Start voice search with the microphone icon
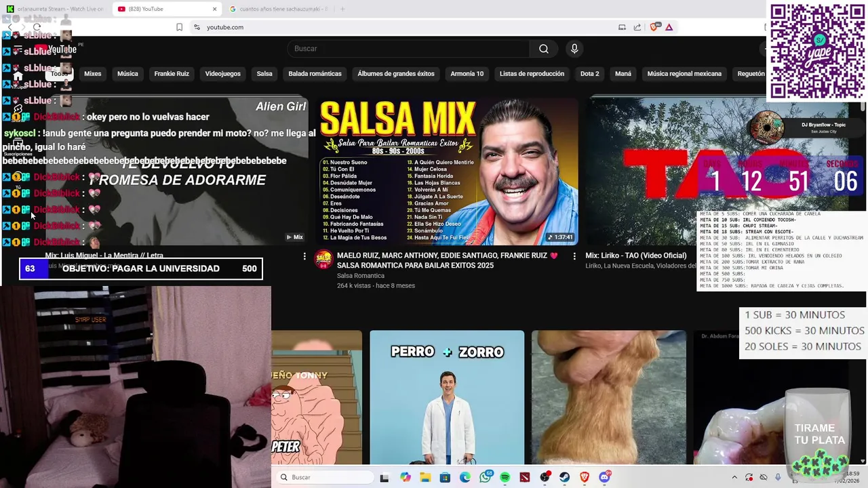The image size is (868, 488). click(x=574, y=49)
